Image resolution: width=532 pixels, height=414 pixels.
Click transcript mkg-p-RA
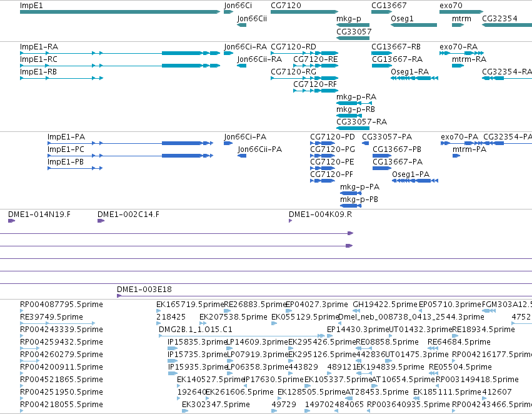click(x=354, y=103)
